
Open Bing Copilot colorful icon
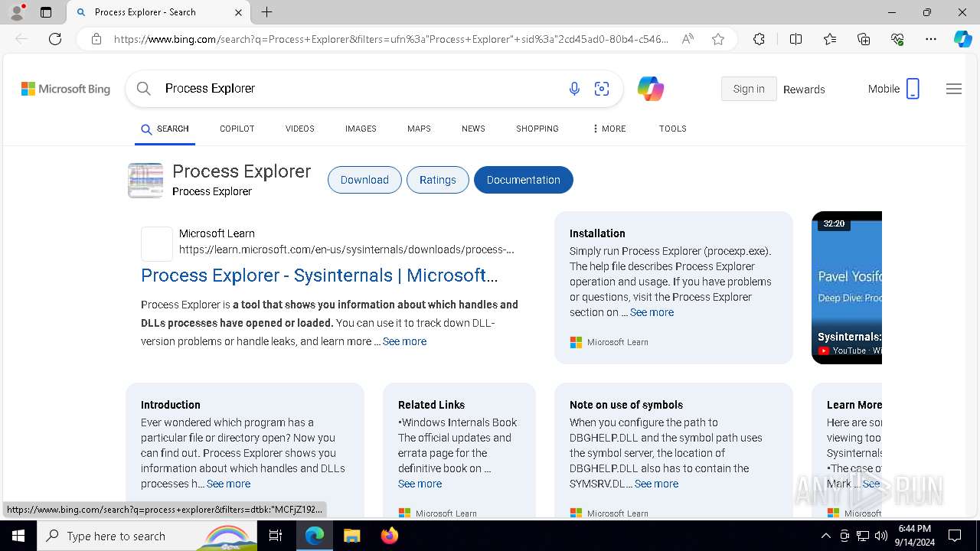pos(651,89)
